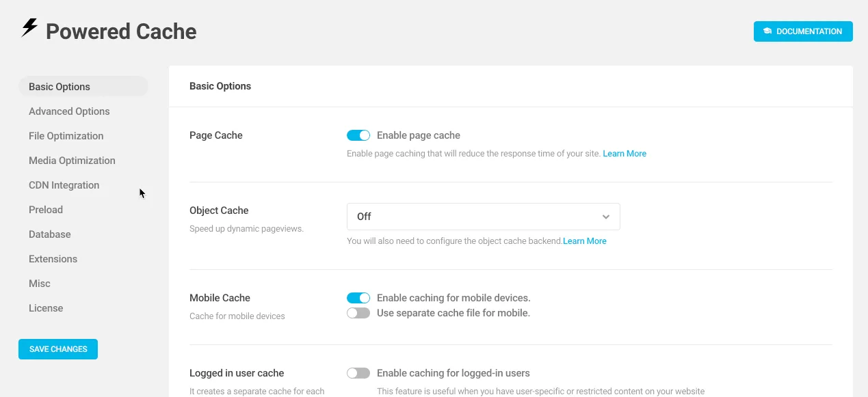Follow Learn More link for object cache backend
Screen dimensions: 868x397
pyautogui.click(x=584, y=241)
